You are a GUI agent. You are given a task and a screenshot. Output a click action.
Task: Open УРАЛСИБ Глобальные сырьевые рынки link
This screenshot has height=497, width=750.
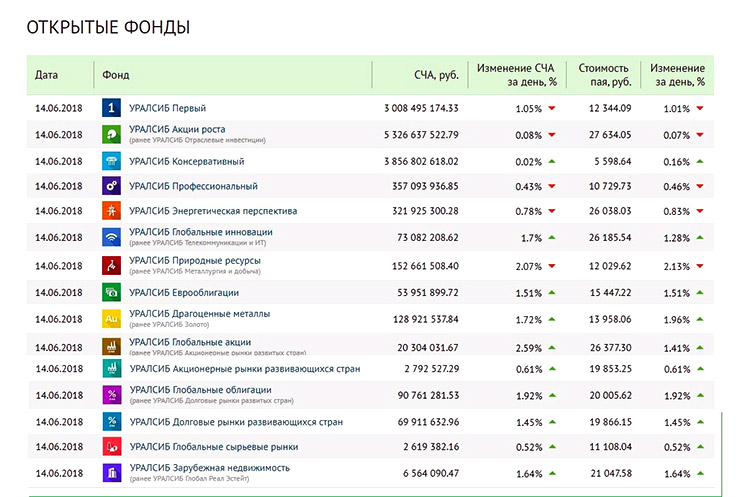tap(214, 447)
